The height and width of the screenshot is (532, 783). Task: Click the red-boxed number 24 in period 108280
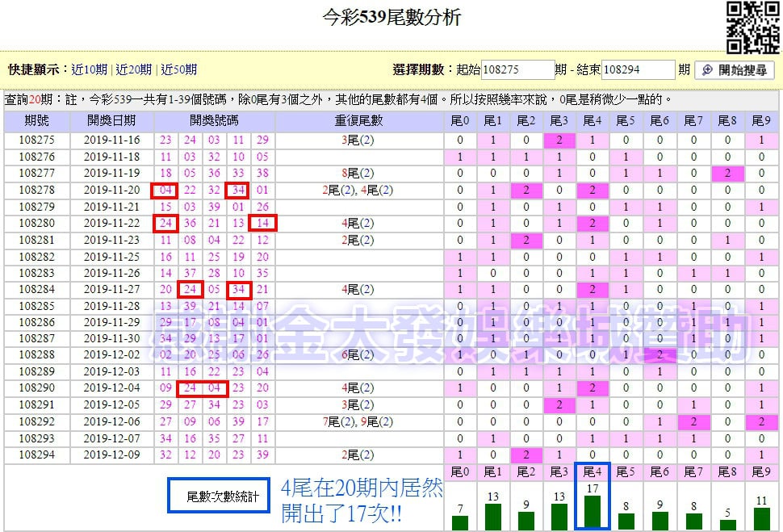click(x=165, y=223)
